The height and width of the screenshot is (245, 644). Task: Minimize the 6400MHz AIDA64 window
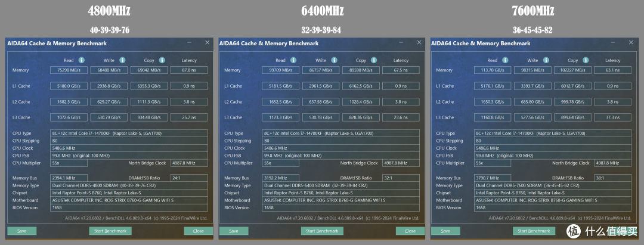[x=401, y=43]
